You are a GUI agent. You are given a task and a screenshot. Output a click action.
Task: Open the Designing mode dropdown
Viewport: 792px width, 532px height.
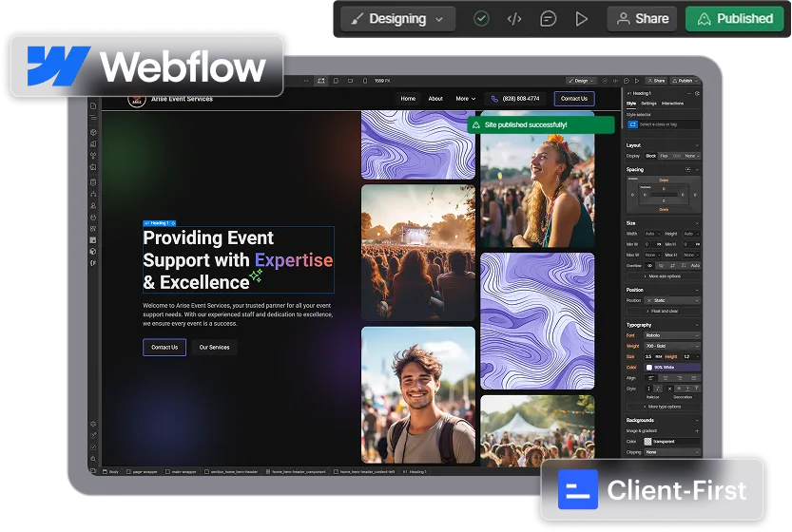point(397,19)
